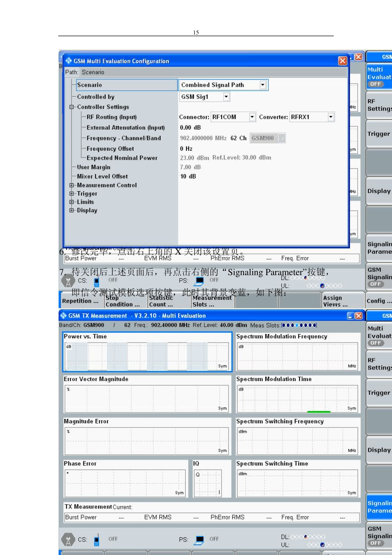Minimize the GSM TX Measurement window
The image size is (392, 555).
pyautogui.click(x=351, y=315)
